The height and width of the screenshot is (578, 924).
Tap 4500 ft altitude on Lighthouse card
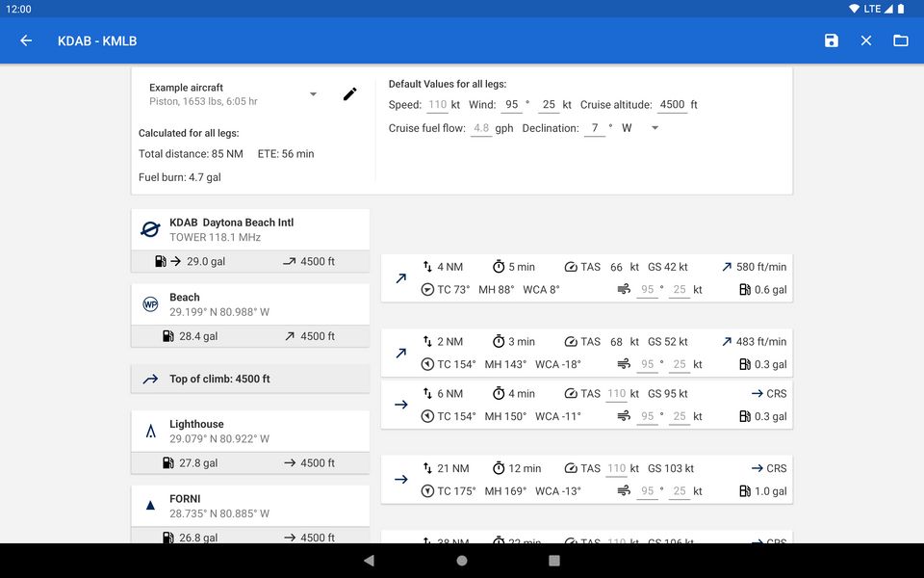317,463
